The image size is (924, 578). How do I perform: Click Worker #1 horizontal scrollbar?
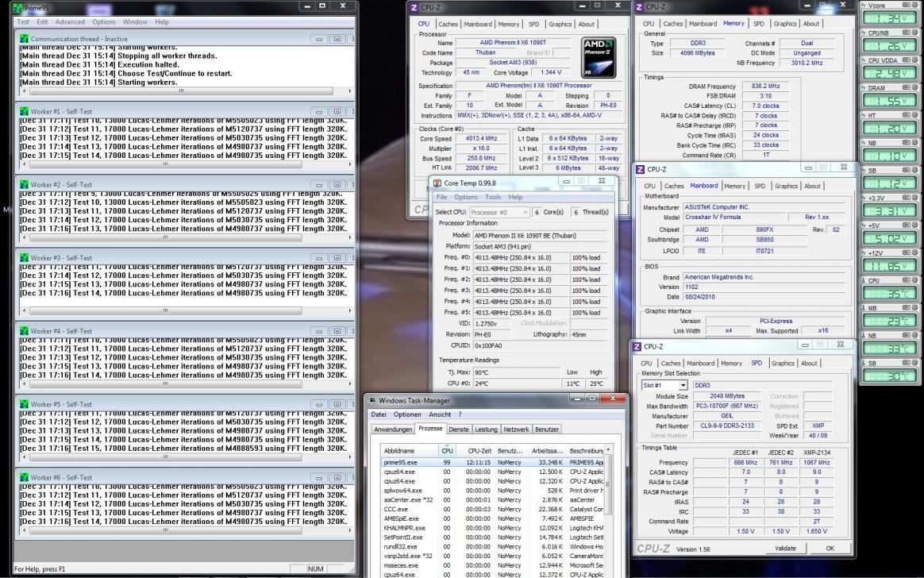186,164
